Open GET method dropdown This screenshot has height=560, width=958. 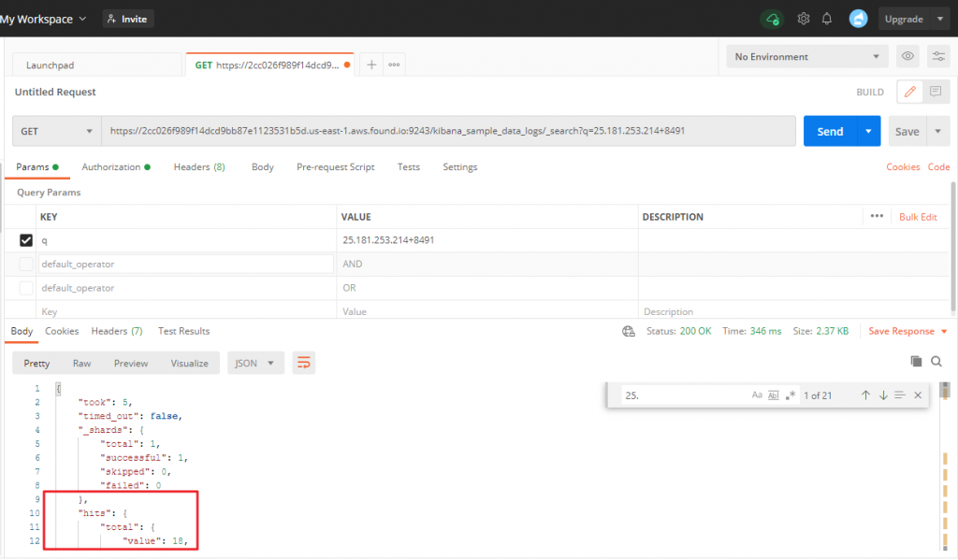[x=55, y=131]
